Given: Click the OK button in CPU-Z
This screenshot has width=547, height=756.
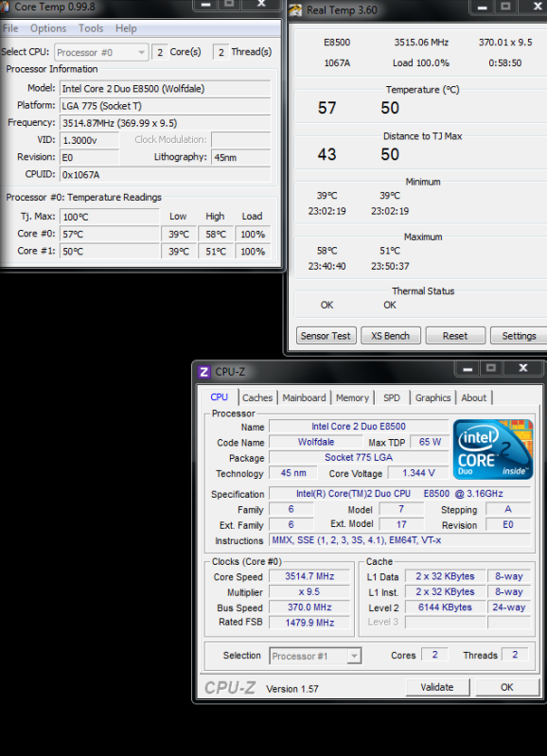Looking at the screenshot, I should (507, 687).
